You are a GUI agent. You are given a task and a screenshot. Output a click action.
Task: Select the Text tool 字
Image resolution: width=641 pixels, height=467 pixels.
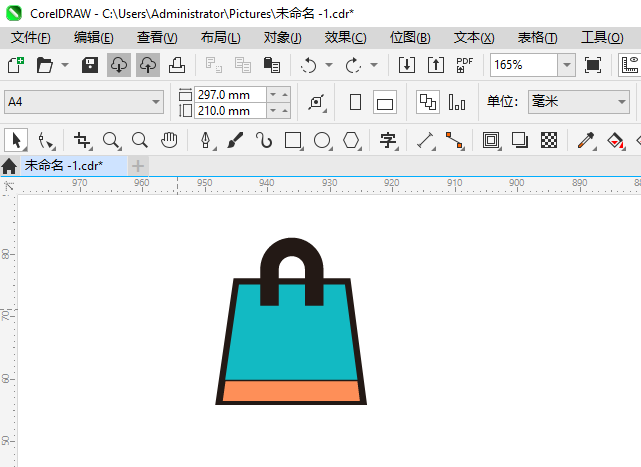388,140
